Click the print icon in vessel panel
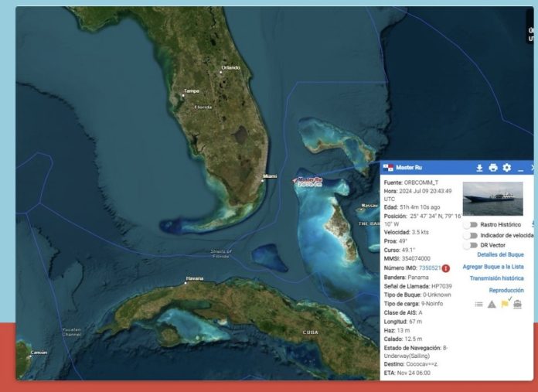 point(493,168)
